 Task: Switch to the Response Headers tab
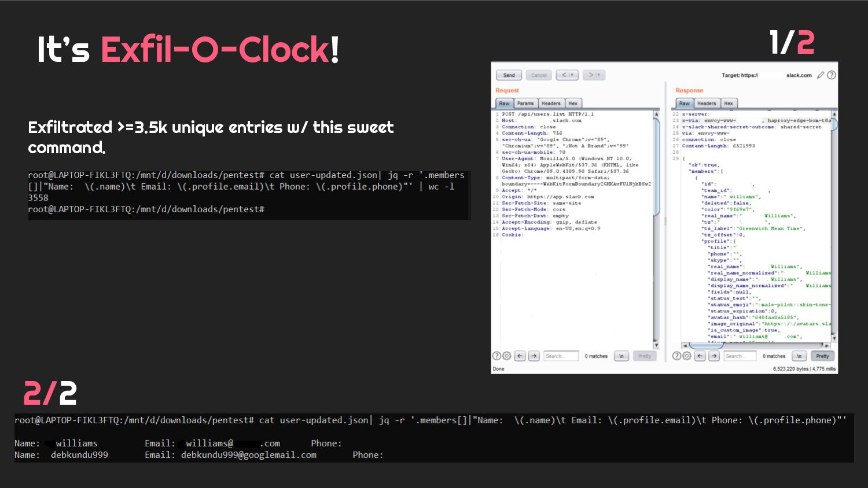click(707, 103)
